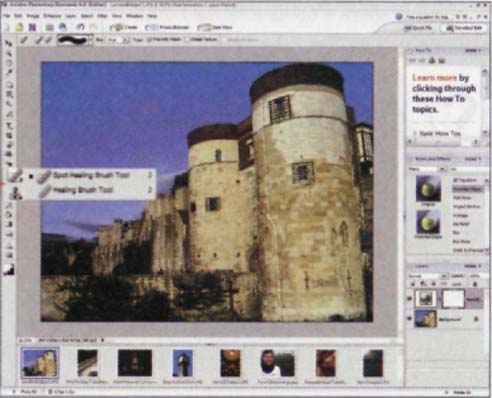Switch to Quick Fix mode
Image resolution: width=492 pixels, height=398 pixels.
(x=418, y=28)
